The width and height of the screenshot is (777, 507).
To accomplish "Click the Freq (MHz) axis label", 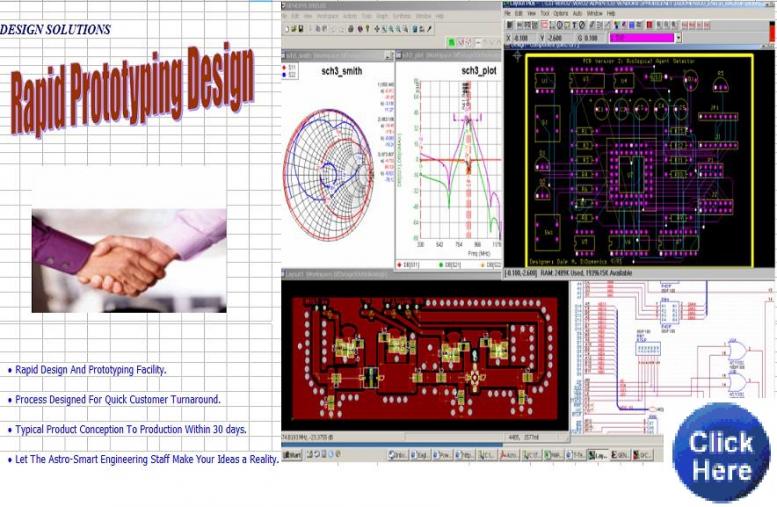I will [479, 253].
